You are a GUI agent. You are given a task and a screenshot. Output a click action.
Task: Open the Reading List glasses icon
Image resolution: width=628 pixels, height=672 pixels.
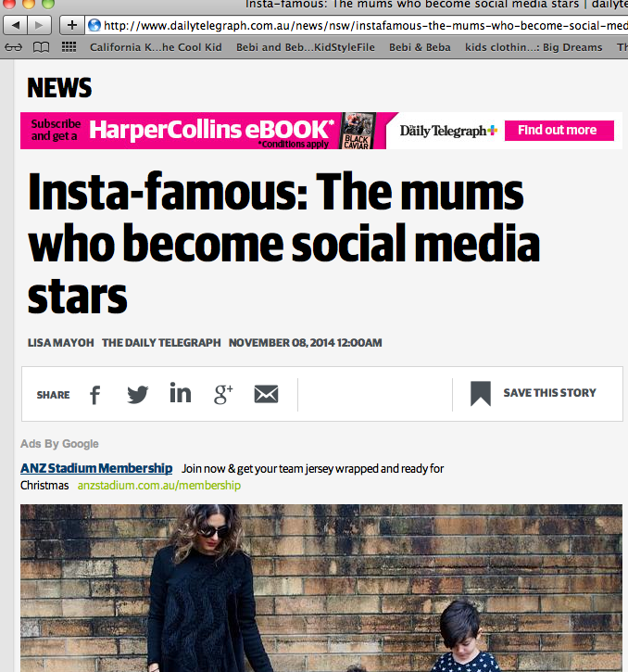(15, 46)
